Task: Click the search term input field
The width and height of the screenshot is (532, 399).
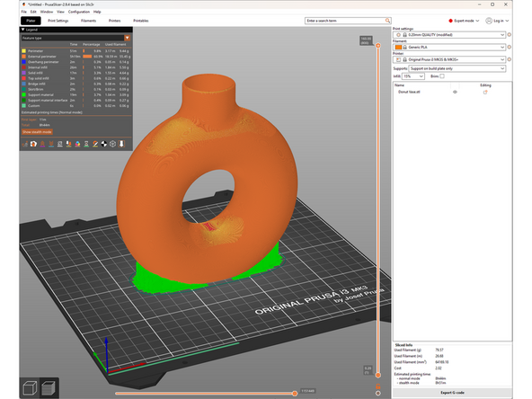Action: 345,21
